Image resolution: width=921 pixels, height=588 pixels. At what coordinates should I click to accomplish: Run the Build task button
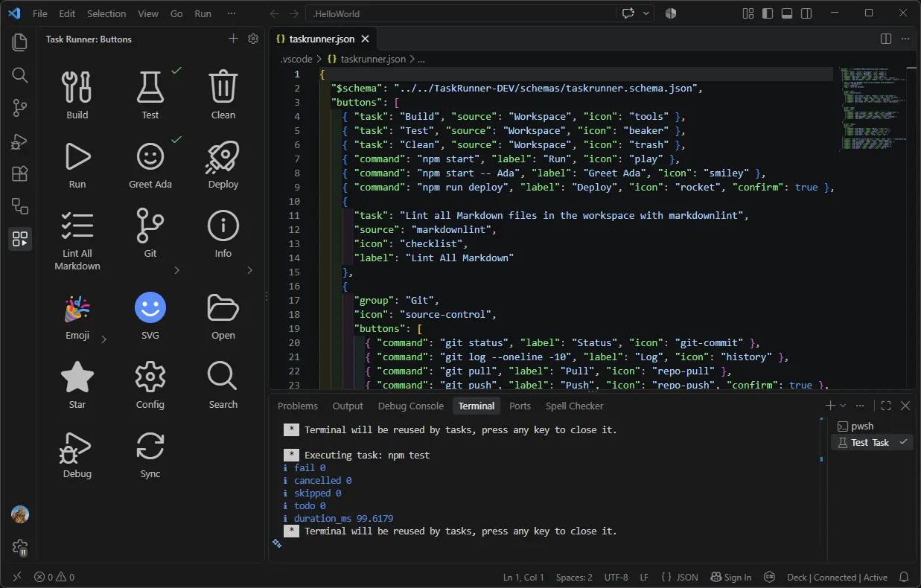tap(77, 94)
